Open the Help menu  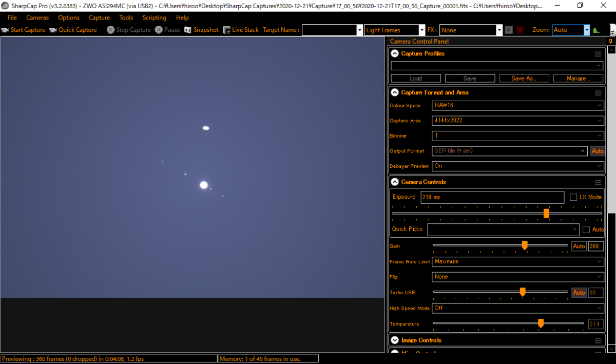point(182,17)
